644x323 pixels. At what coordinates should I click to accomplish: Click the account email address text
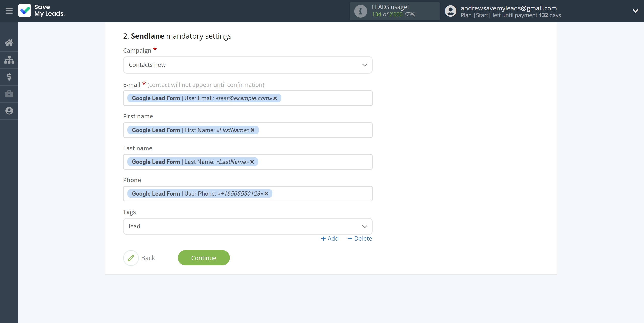tap(509, 8)
